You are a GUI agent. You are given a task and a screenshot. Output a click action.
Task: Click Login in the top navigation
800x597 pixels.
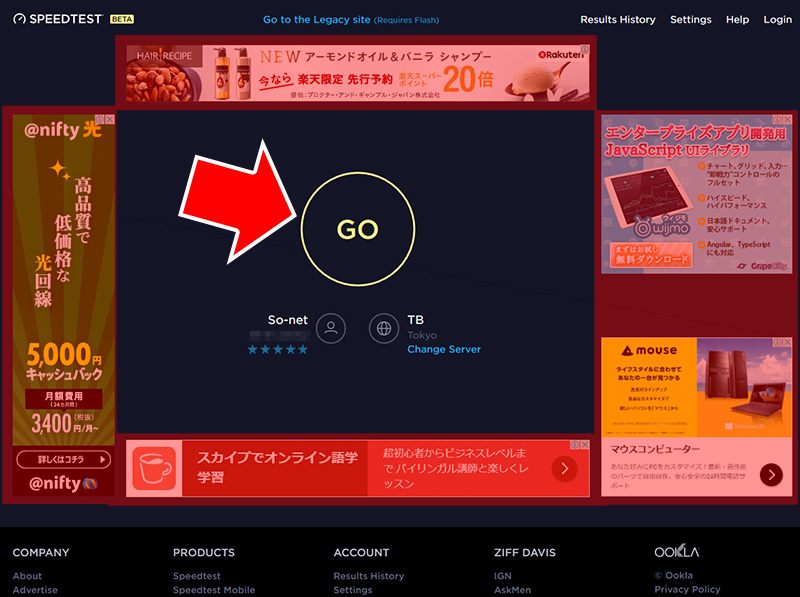tap(777, 20)
